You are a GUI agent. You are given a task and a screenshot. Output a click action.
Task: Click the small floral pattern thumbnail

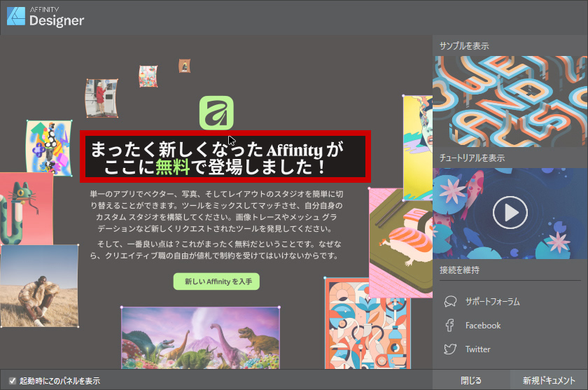148,76
